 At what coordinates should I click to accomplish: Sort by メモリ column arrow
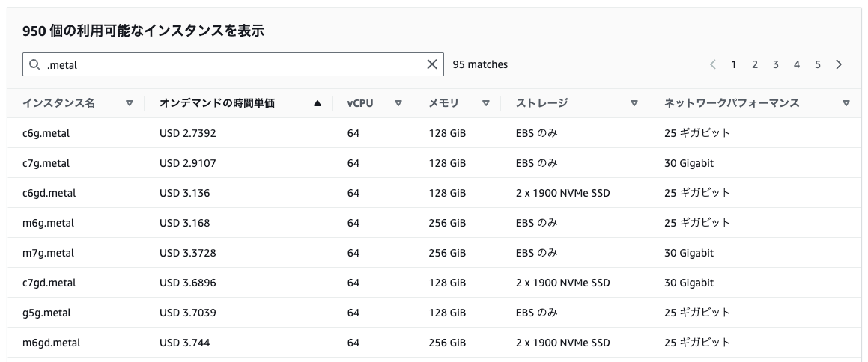(x=485, y=103)
